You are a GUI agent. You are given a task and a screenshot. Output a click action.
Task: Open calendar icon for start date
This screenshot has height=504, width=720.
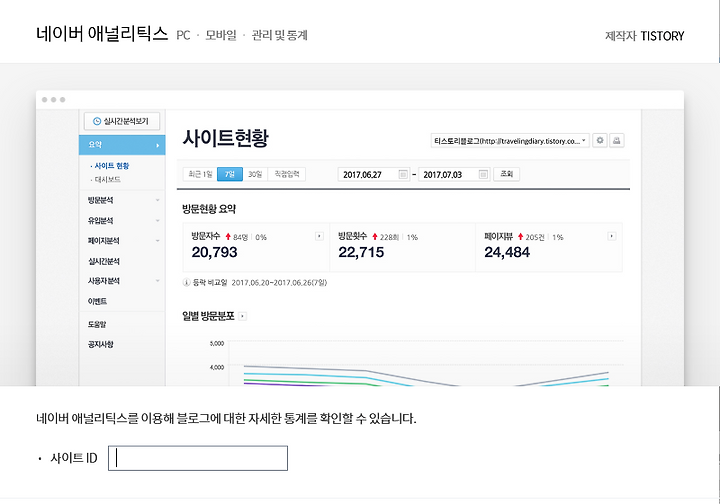[x=403, y=174]
